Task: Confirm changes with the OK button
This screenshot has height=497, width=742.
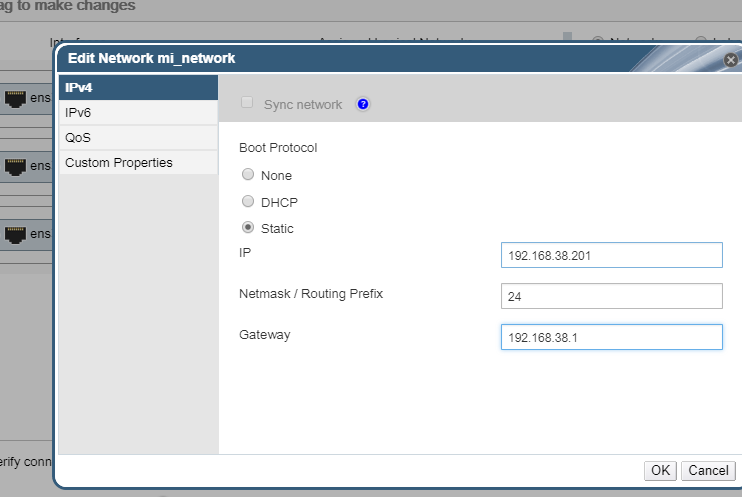Action: pos(660,470)
